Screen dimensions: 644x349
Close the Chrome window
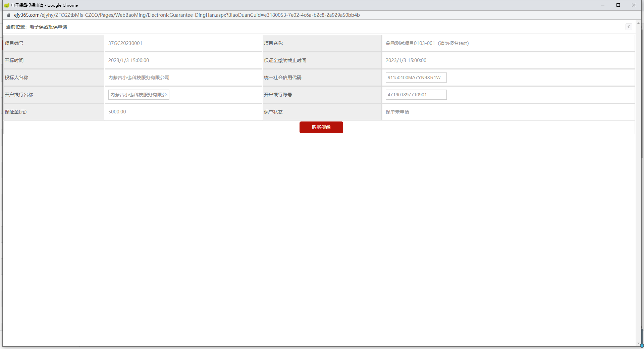tap(634, 5)
